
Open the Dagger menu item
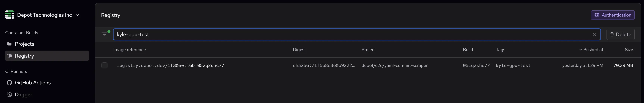[x=24, y=94]
